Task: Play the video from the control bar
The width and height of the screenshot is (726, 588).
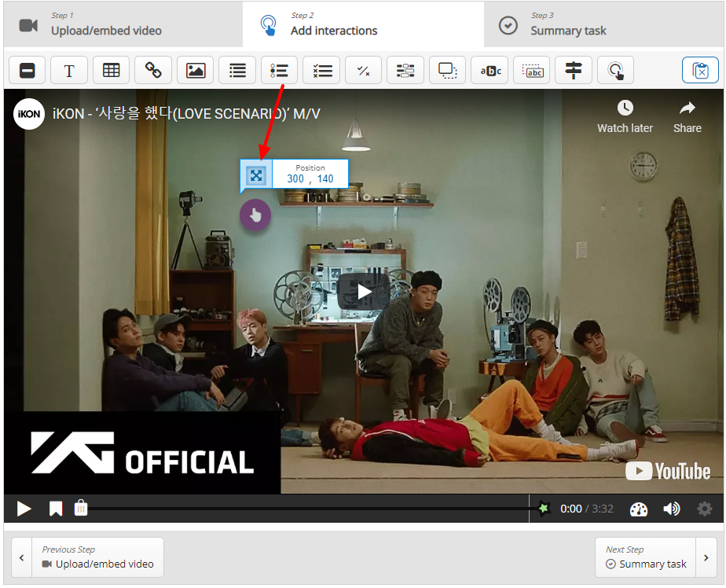Action: click(x=24, y=509)
